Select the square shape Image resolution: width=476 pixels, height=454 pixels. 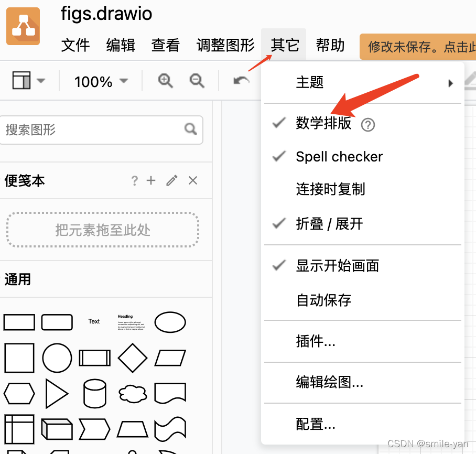click(x=19, y=358)
